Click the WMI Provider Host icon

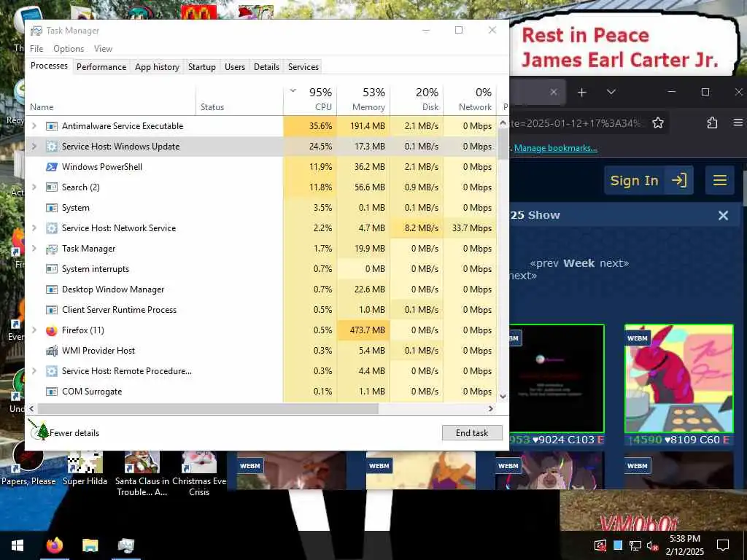52,351
